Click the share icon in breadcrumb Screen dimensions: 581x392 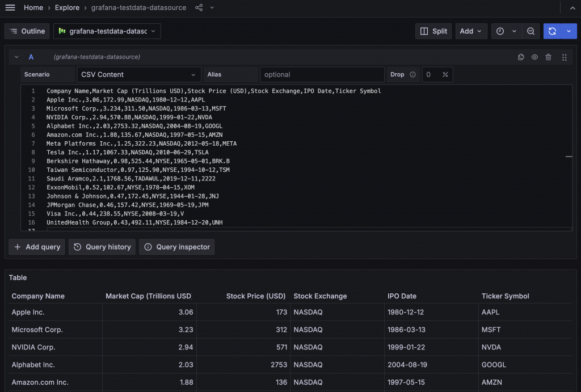pyautogui.click(x=199, y=7)
